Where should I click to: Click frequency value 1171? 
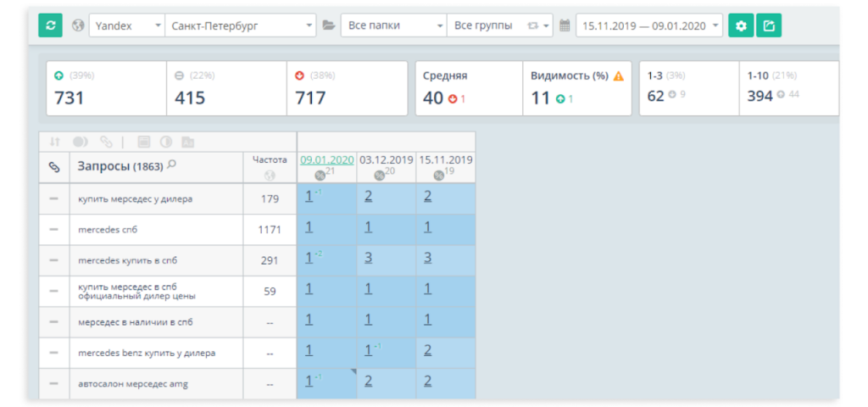[270, 229]
